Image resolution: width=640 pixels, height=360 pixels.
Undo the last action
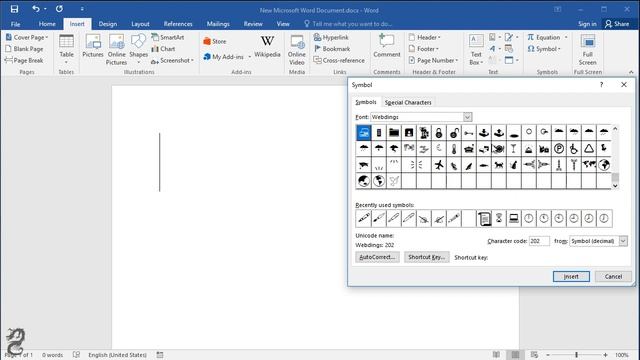36,9
